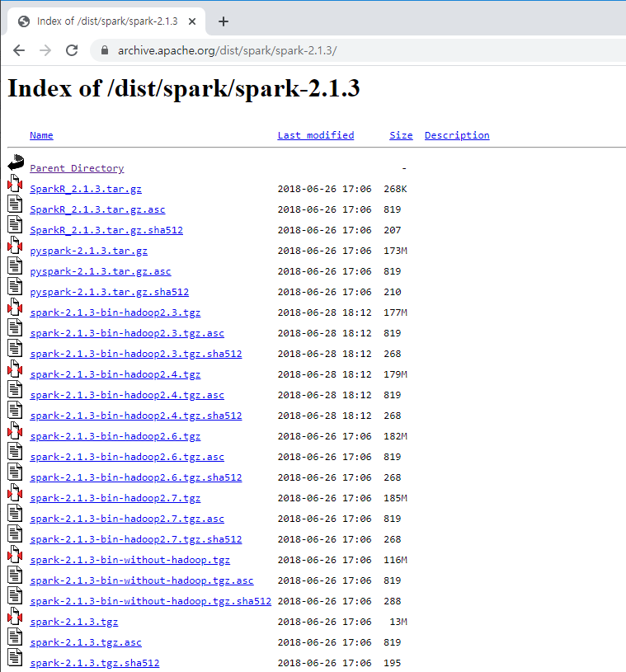Open spark-2.1.3.tgz.asc link
This screenshot has width=626, height=672.
pos(86,642)
